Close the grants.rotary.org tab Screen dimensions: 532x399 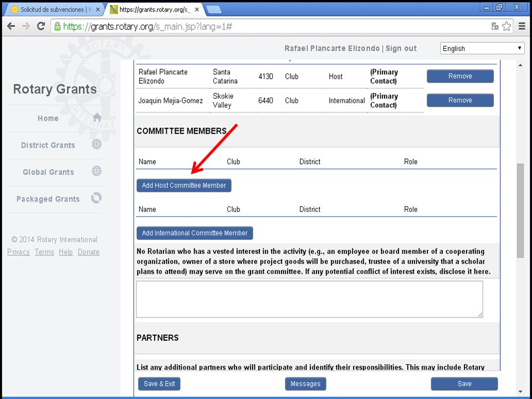coord(196,9)
